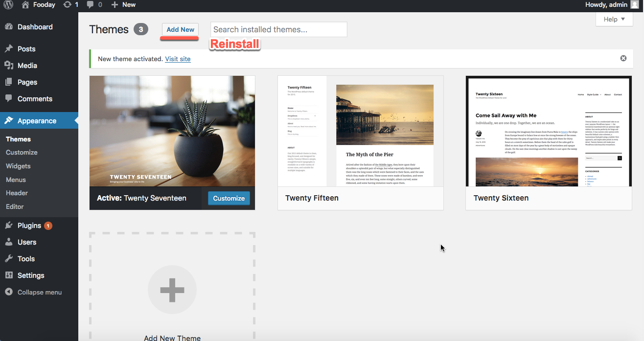The width and height of the screenshot is (644, 341).
Task: Open the comments bubble in admin bar
Action: (90, 5)
